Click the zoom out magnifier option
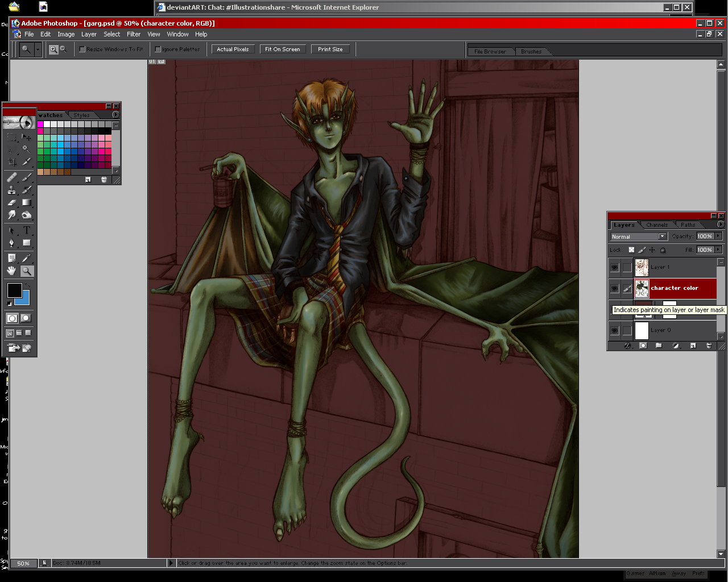 pyautogui.click(x=63, y=49)
